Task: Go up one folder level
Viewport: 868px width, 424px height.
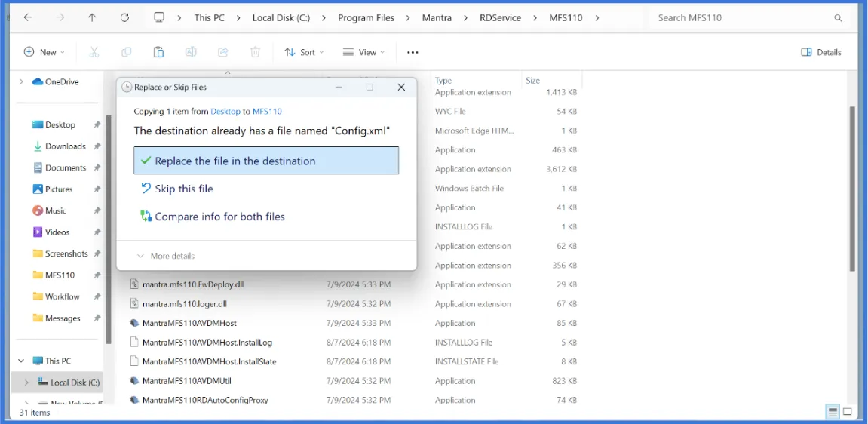Action: pos(92,17)
